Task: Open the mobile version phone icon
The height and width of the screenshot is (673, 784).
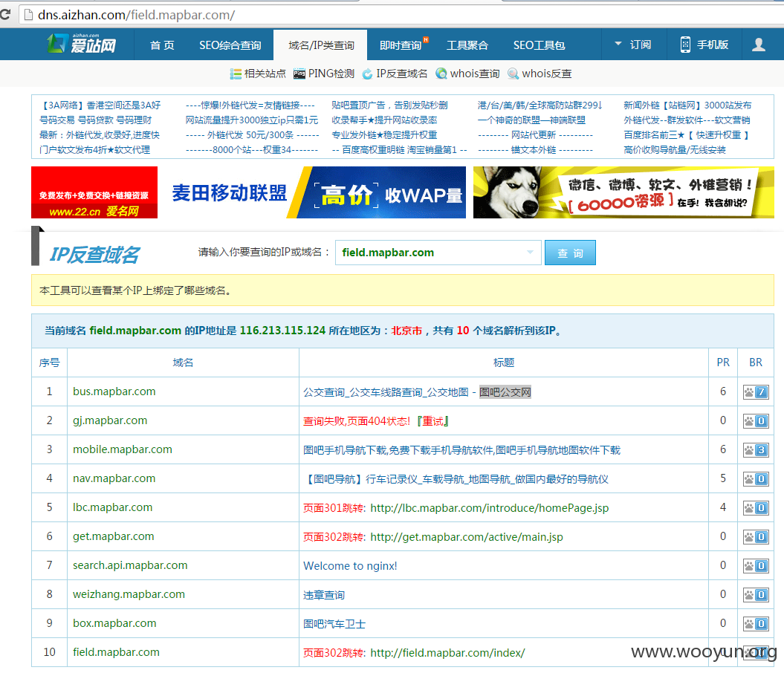Action: click(685, 45)
